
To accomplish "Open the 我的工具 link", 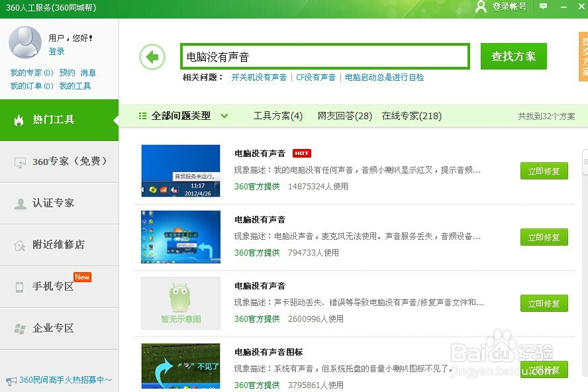I will pos(75,86).
